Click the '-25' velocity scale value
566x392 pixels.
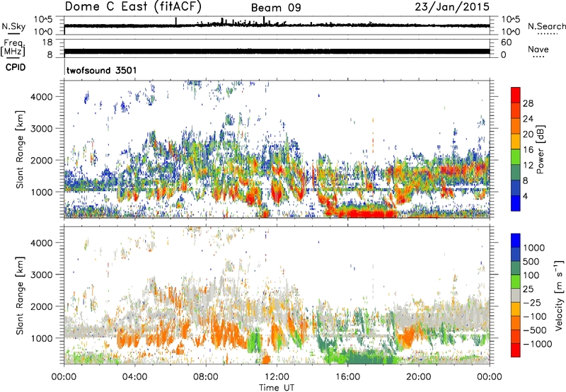point(532,303)
